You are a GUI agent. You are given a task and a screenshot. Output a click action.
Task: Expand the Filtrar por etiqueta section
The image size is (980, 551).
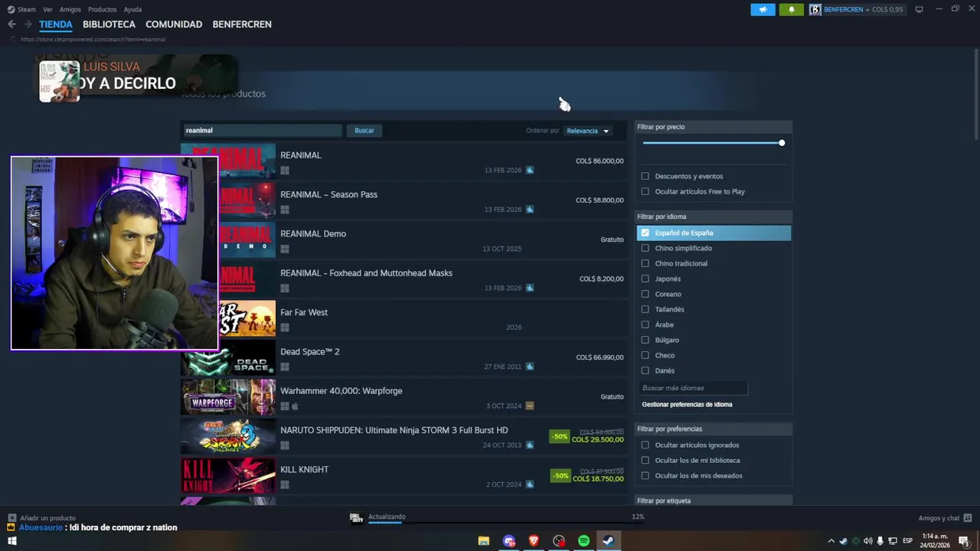pos(713,500)
